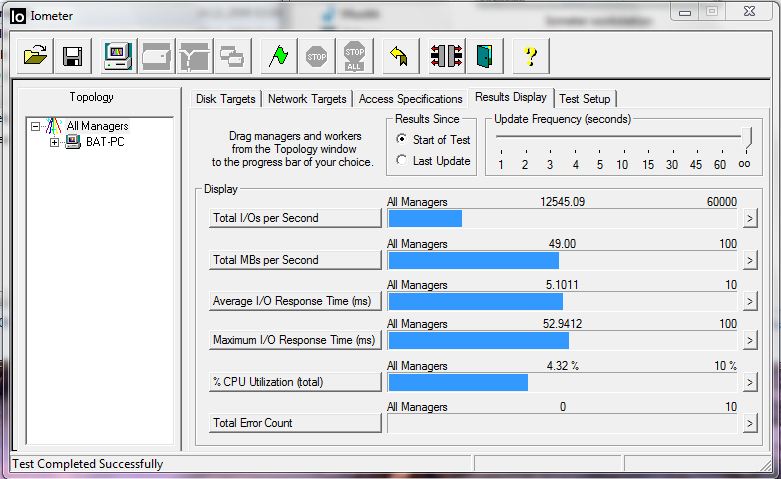Click the 49.00 MBs per second value
Viewport: 781px width, 479px height.
pyautogui.click(x=562, y=244)
